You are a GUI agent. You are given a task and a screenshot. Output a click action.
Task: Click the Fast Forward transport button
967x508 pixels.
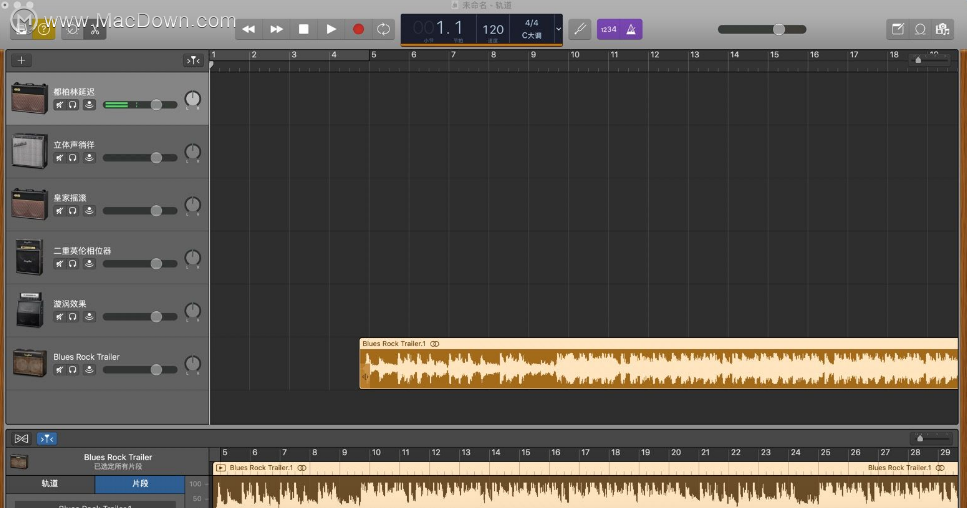(x=276, y=29)
